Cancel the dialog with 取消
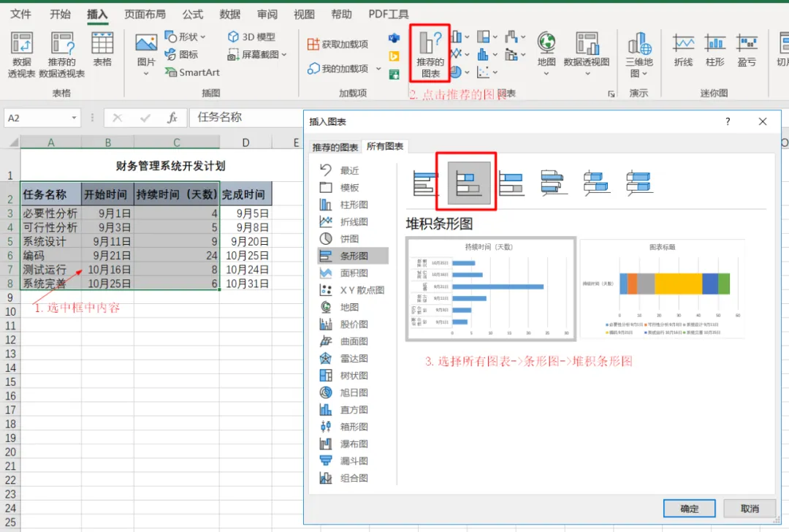This screenshot has width=789, height=532. tap(750, 509)
